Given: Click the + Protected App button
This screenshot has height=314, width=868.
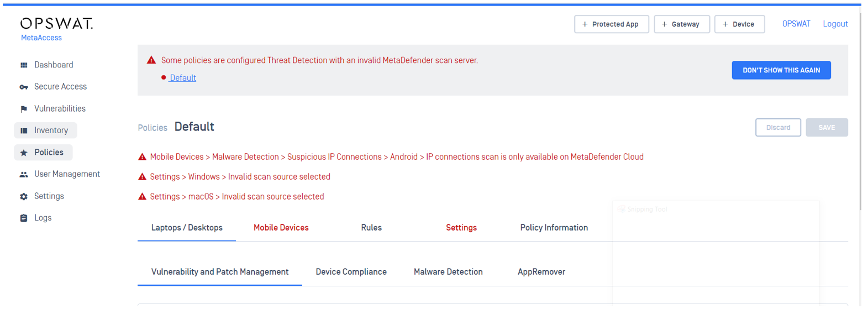Looking at the screenshot, I should pyautogui.click(x=612, y=24).
